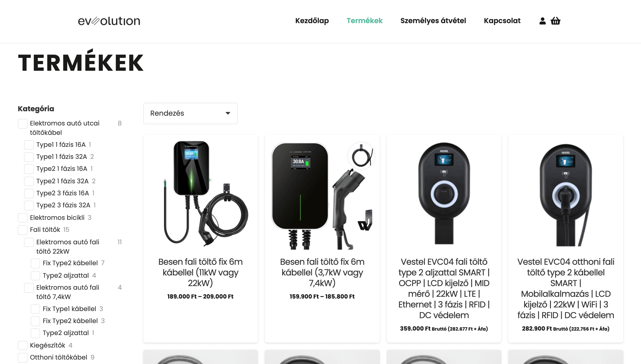The image size is (641, 364).
Task: Click the Besen 3,7kW charger product image
Action: [322, 194]
